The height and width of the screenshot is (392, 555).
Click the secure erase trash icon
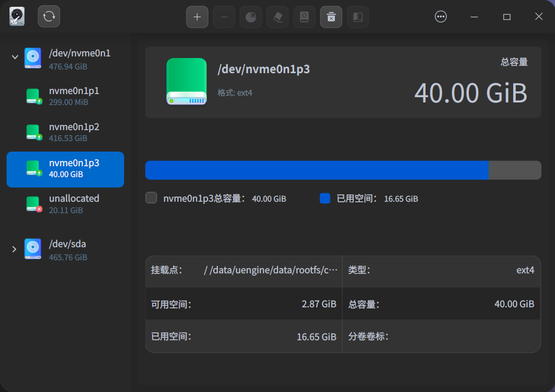[331, 17]
